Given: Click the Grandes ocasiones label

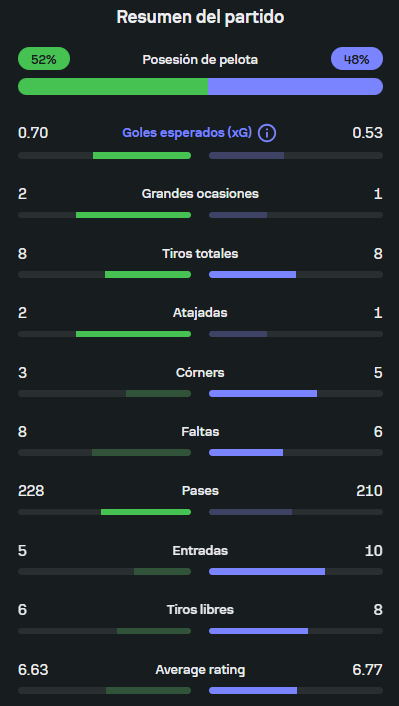Looking at the screenshot, I should click(200, 194).
